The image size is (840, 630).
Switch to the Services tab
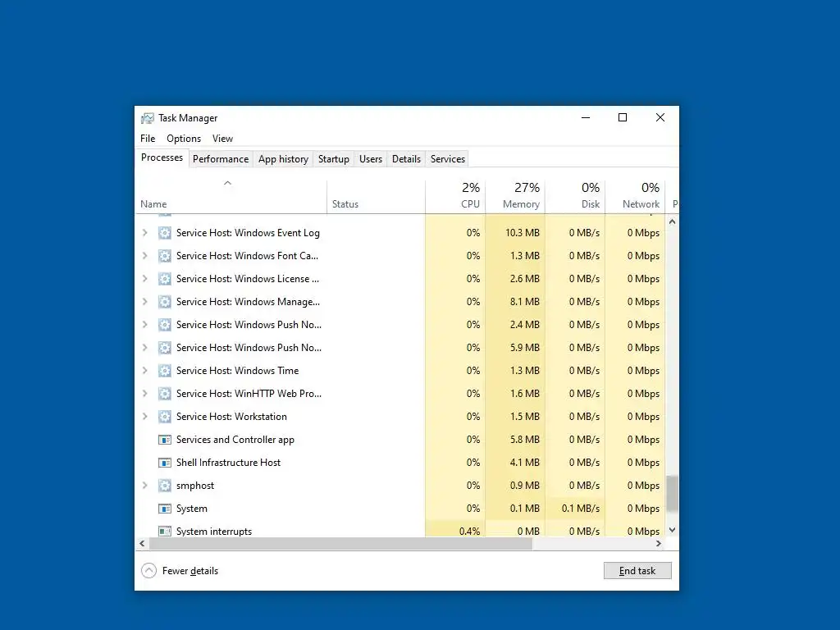tap(448, 159)
